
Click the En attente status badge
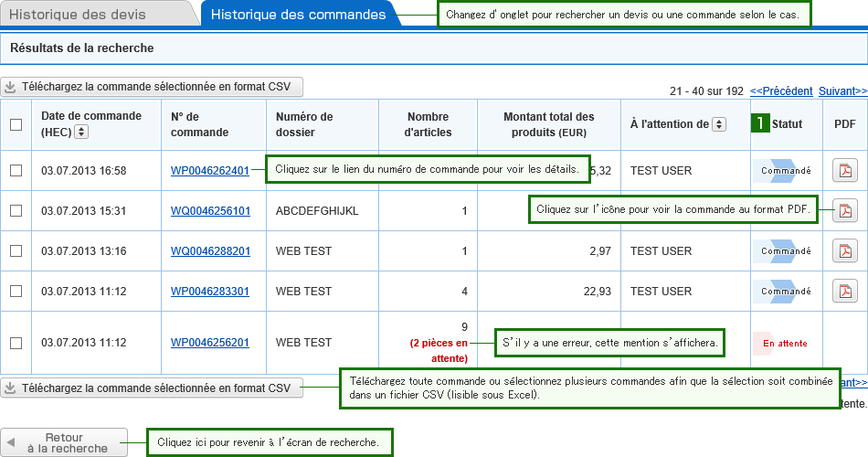[x=780, y=344]
